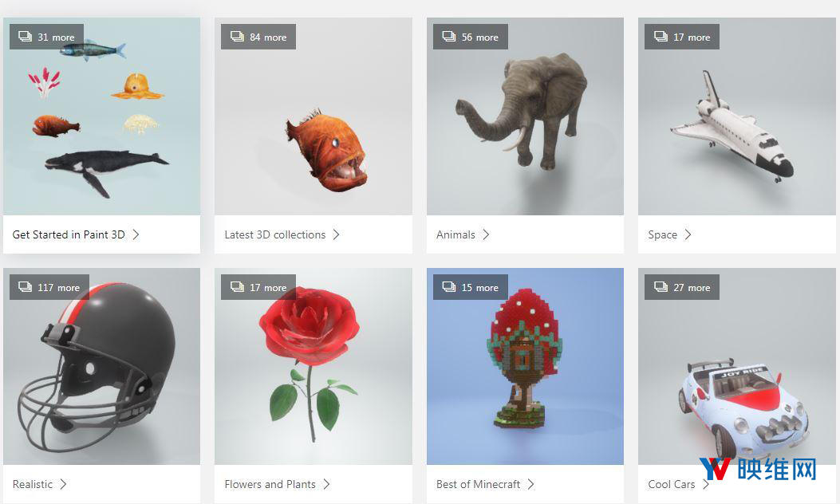Open the Flowers and Plants link

(270, 484)
